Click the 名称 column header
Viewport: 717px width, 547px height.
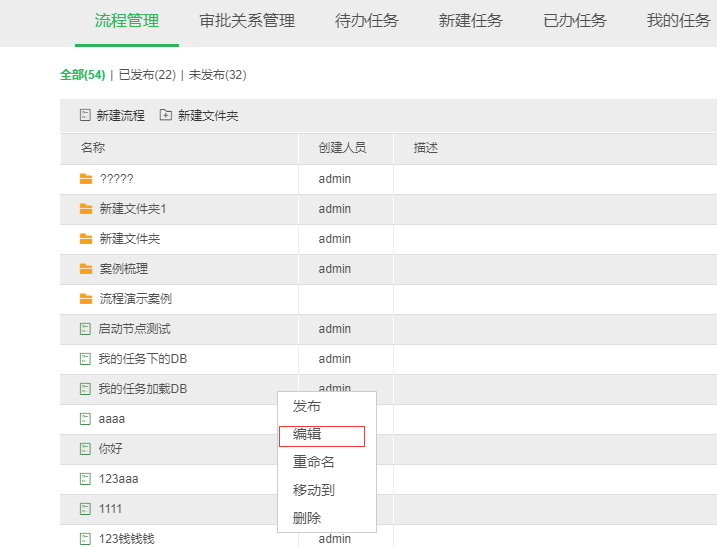click(93, 148)
